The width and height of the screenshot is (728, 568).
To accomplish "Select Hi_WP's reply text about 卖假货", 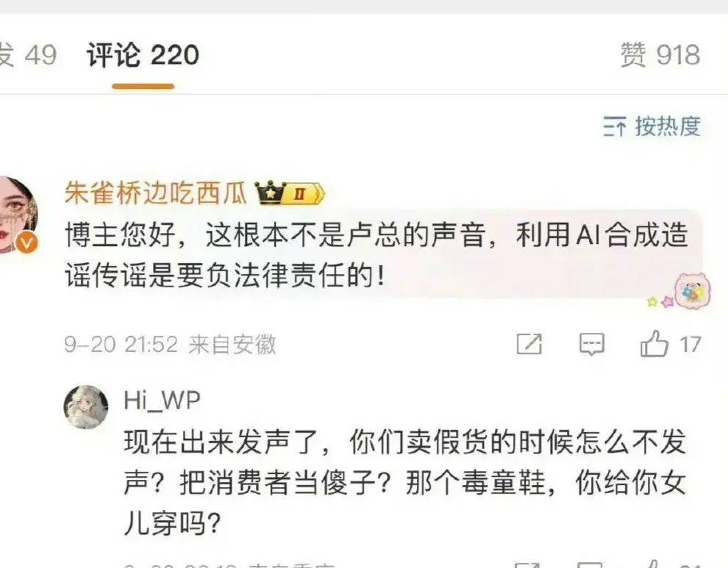I will tap(405, 483).
